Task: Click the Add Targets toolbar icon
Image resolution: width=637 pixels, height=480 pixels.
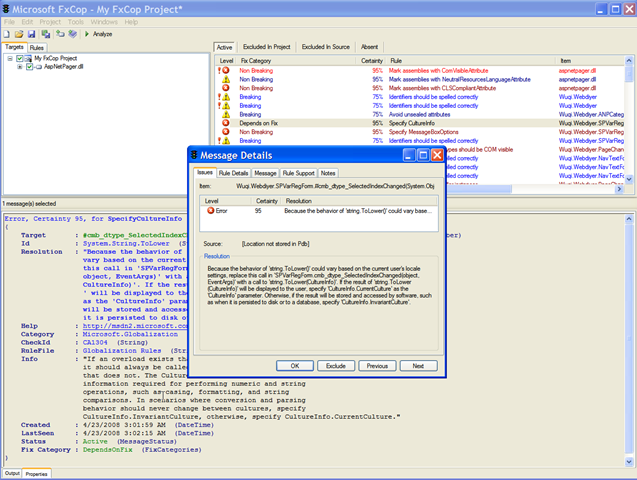Action: (60, 33)
